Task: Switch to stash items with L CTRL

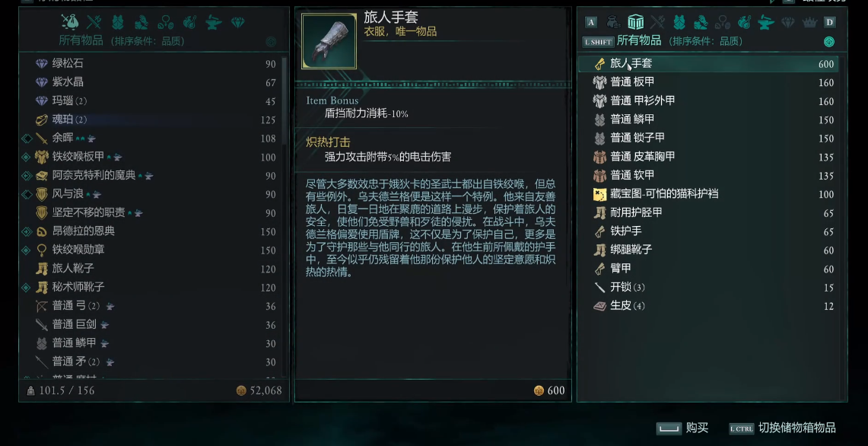Action: pos(782,428)
